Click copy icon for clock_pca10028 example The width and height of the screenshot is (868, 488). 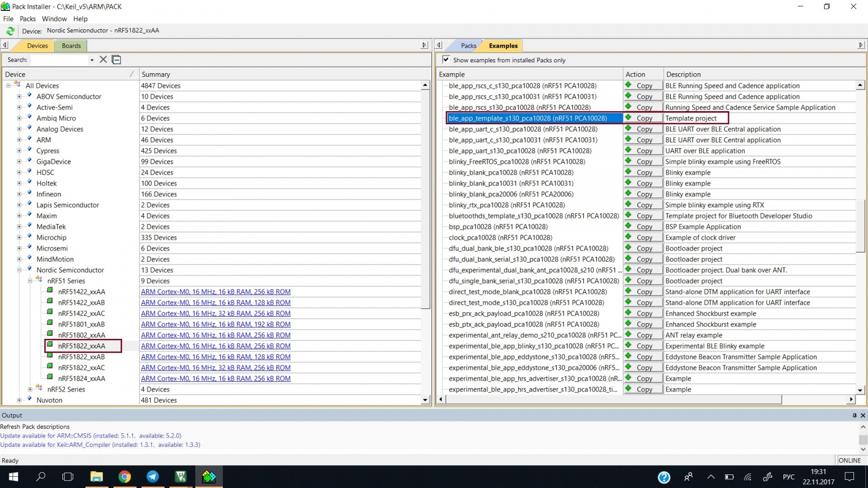(628, 237)
